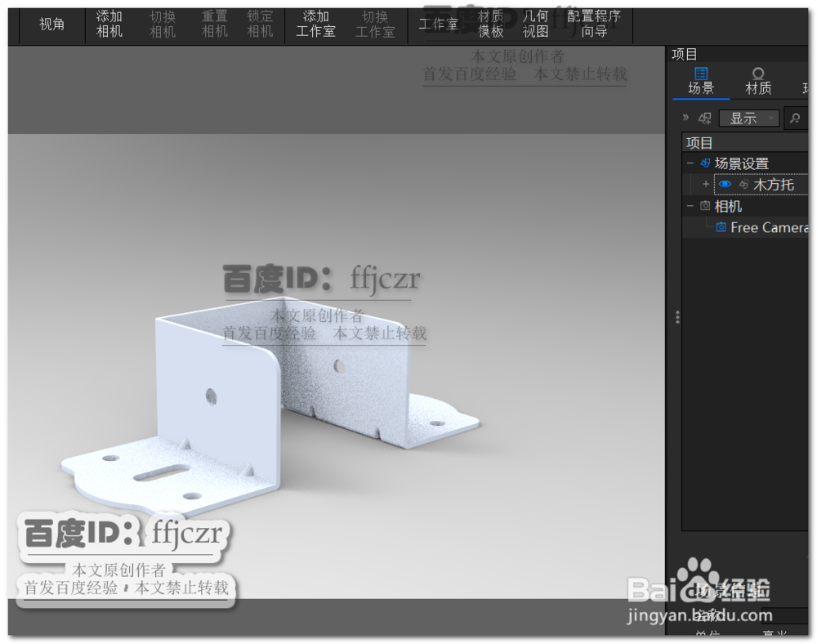Image resolution: width=817 pixels, height=644 pixels.
Task: Open 几何视图 from the toolbar
Action: (x=535, y=24)
